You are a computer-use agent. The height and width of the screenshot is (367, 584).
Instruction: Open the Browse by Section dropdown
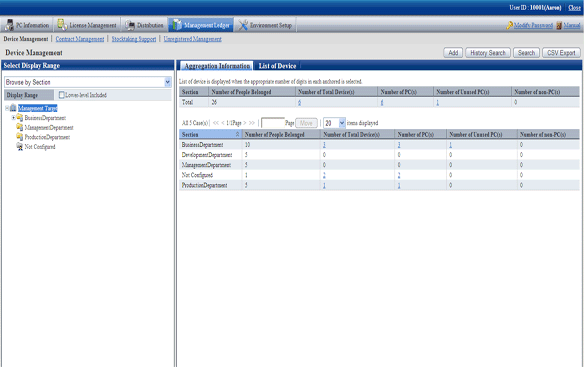[x=168, y=82]
